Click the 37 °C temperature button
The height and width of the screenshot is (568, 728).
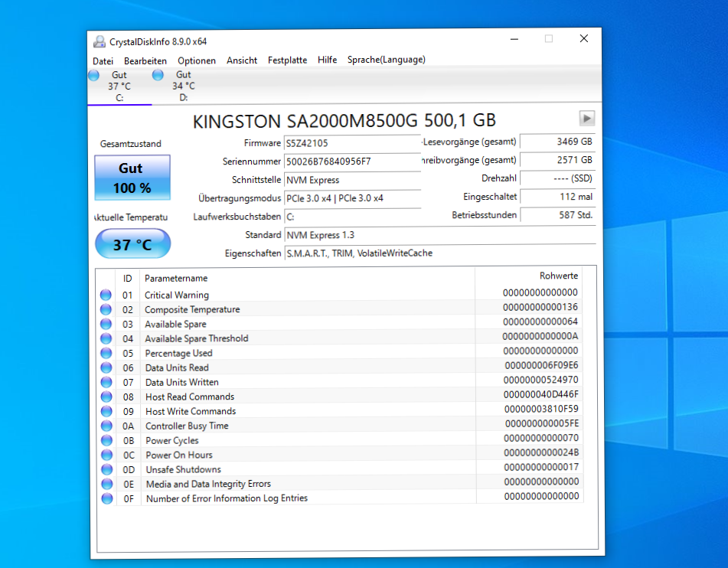[x=132, y=244]
